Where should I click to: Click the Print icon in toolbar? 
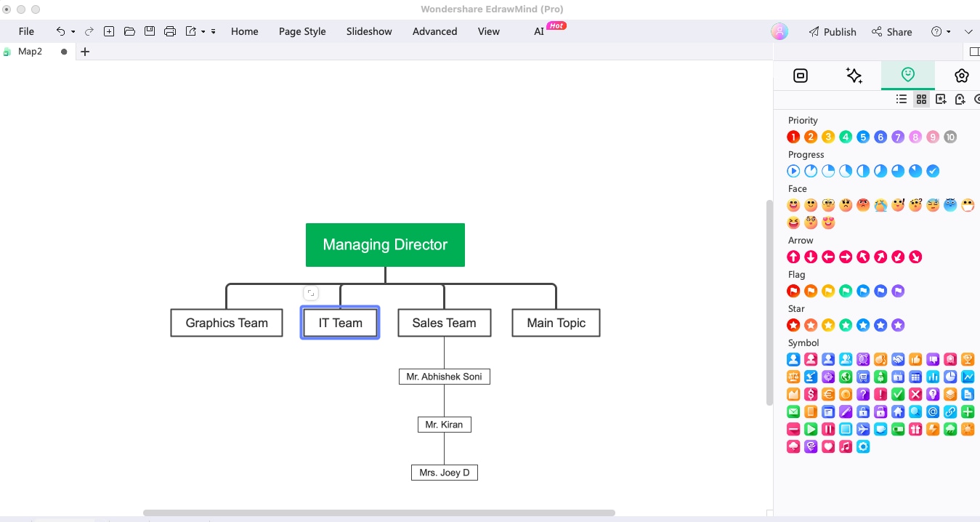(170, 31)
